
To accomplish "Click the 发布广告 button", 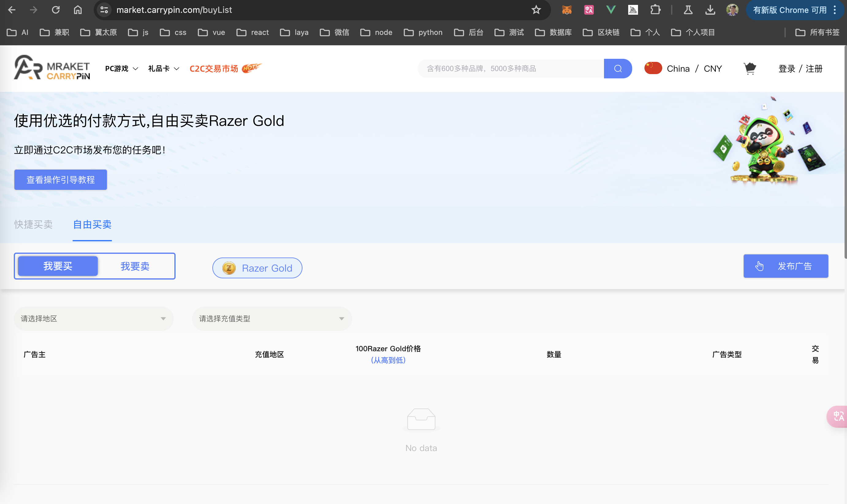I will click(786, 266).
